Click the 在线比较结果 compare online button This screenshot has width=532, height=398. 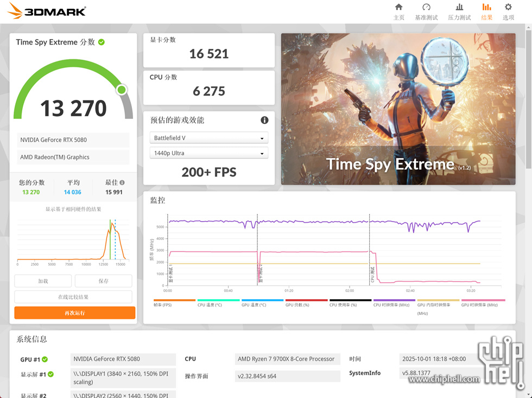point(73,297)
